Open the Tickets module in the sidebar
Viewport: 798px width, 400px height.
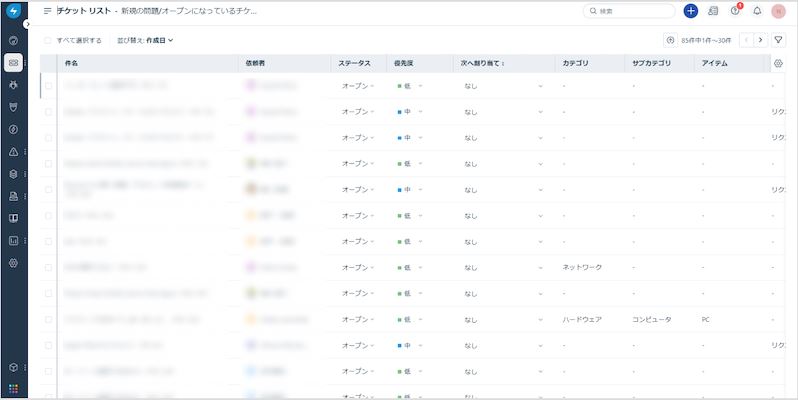[x=13, y=63]
